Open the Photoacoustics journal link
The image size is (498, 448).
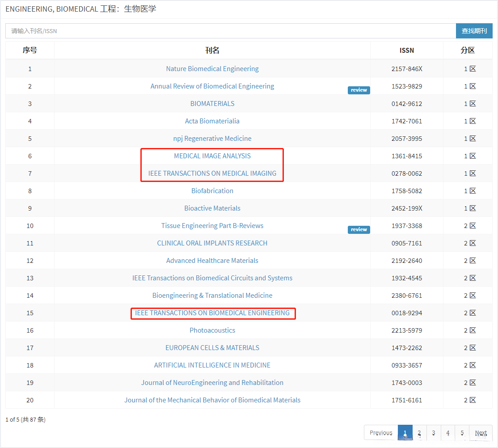pyautogui.click(x=212, y=330)
